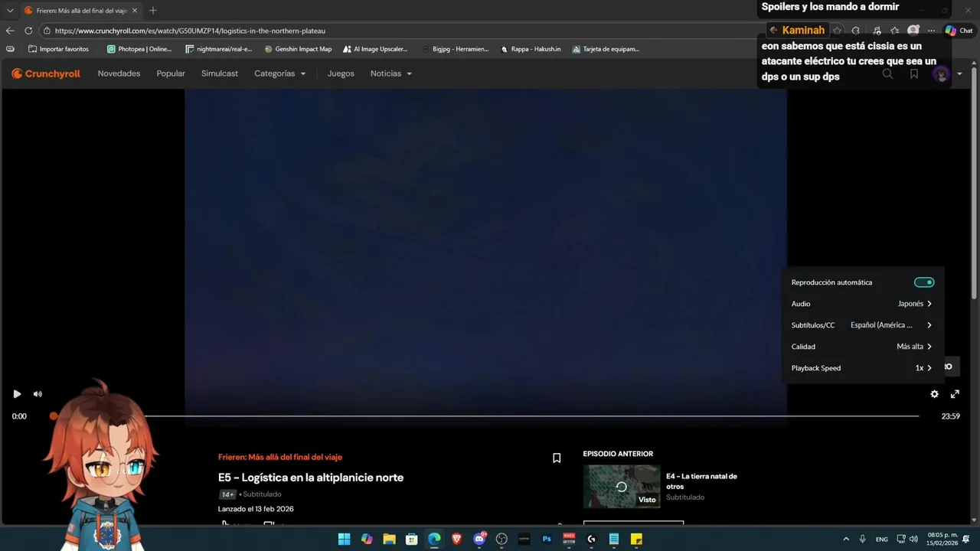The height and width of the screenshot is (551, 980).
Task: Bookmark the E5 episode
Action: coord(557,458)
